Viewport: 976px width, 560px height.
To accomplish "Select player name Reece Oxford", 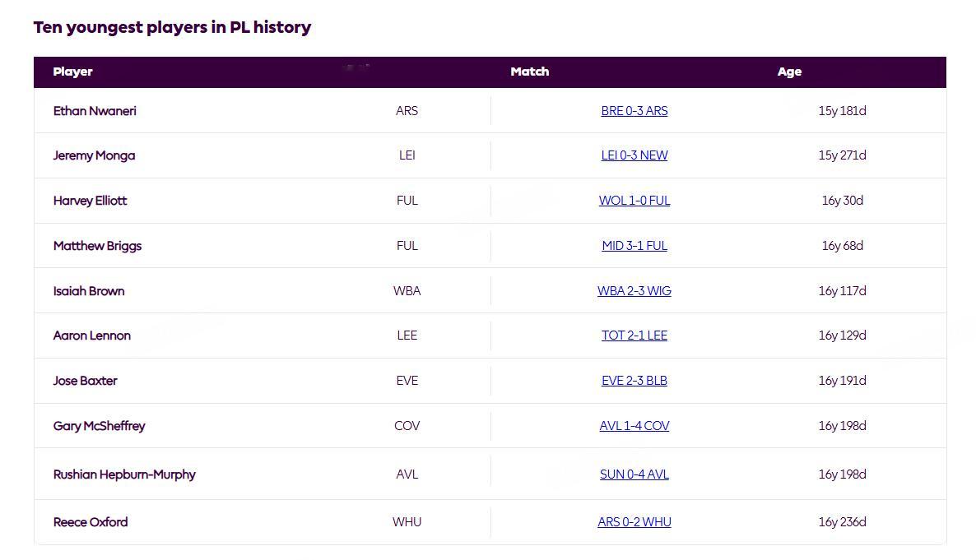I will click(91, 522).
